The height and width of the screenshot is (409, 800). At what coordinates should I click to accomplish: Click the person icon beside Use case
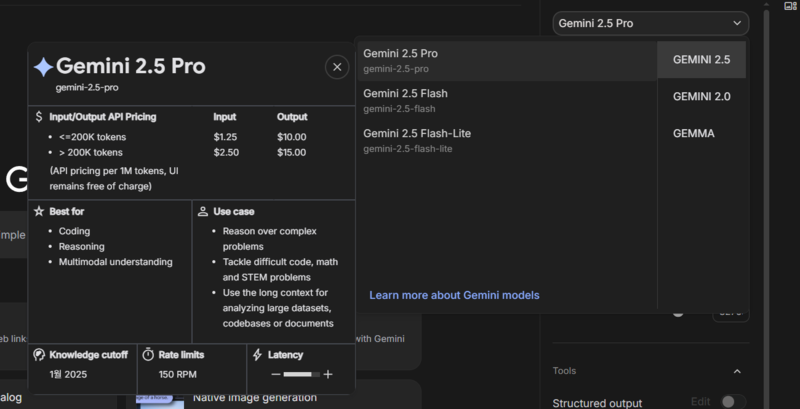coord(203,211)
